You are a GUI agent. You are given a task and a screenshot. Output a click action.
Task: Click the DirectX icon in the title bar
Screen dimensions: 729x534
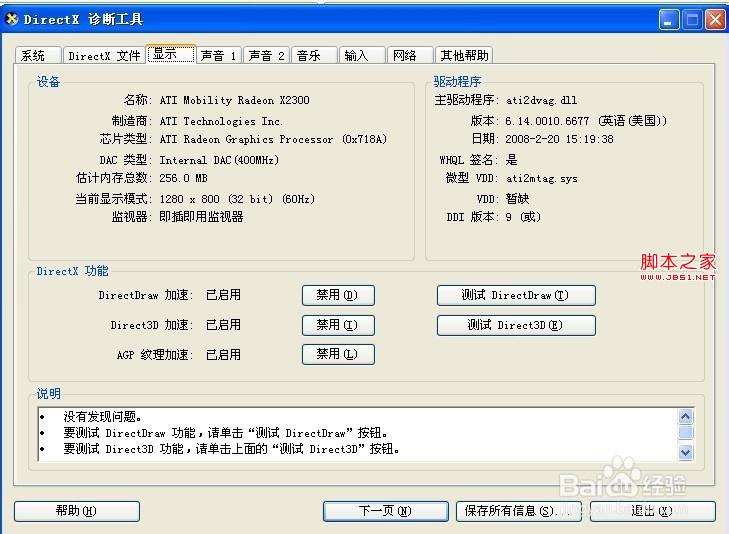[x=11, y=19]
